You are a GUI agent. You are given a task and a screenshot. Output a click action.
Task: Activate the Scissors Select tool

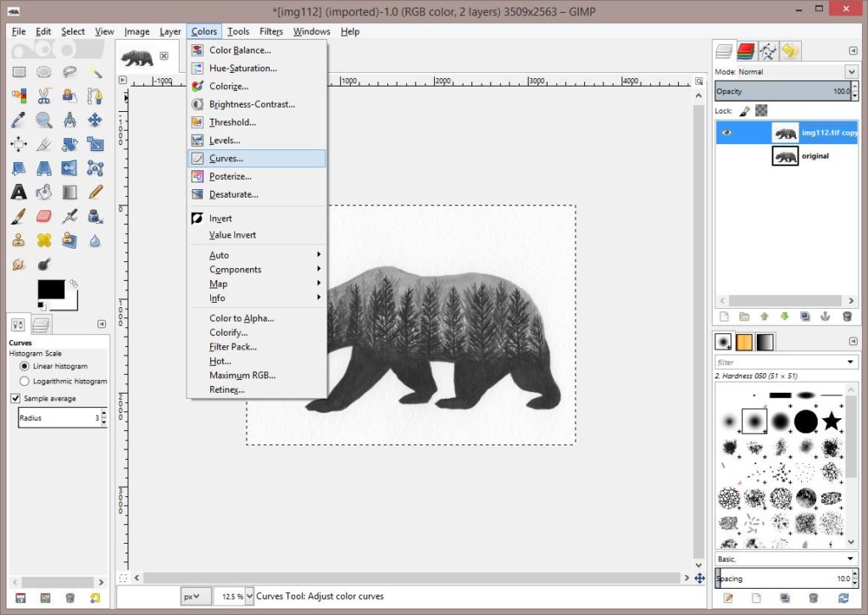(x=44, y=96)
